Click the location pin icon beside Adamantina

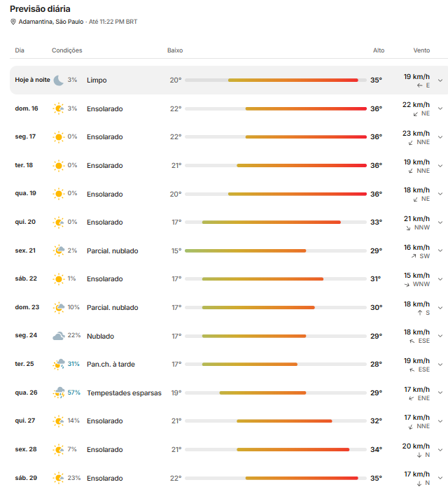(13, 22)
